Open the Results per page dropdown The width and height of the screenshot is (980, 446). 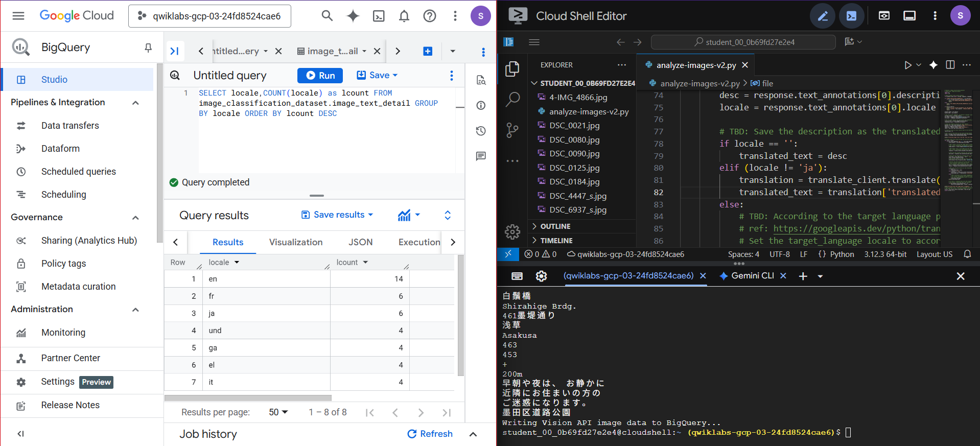pyautogui.click(x=278, y=412)
